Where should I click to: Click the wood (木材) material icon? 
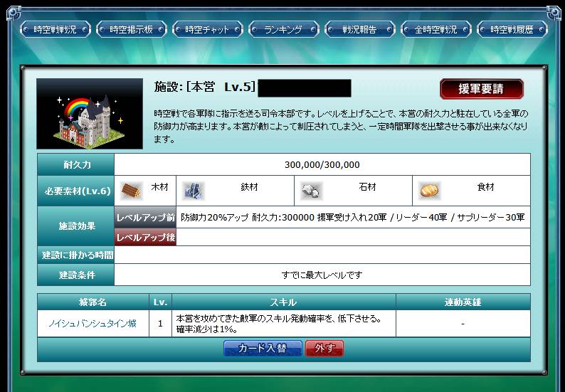click(131, 191)
